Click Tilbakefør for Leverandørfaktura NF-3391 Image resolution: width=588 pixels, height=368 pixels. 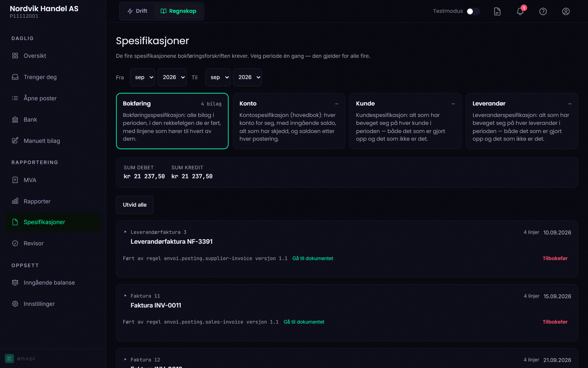coord(555,258)
